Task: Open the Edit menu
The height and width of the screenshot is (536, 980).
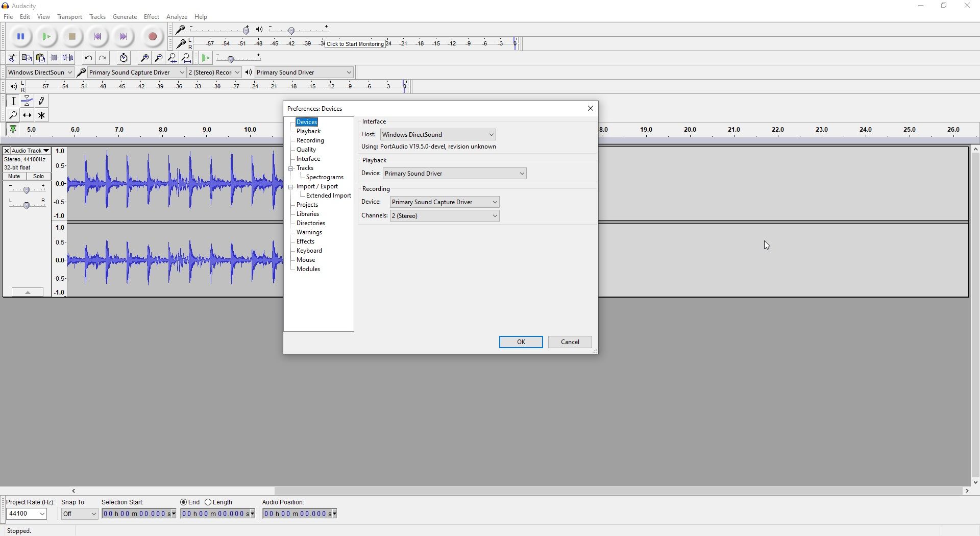Action: click(x=25, y=17)
